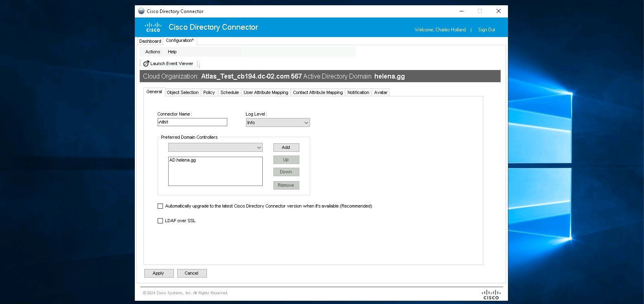Click the app icon in the title bar
Screen dimensions: 644x304
coord(141,11)
